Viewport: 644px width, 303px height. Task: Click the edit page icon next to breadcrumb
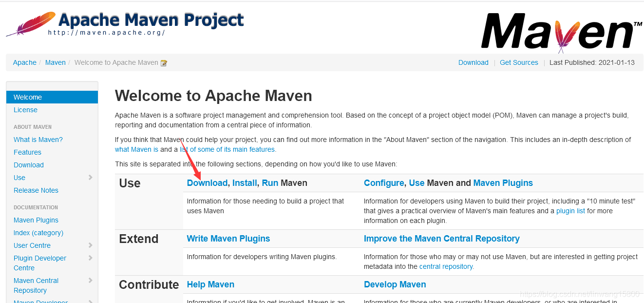coord(164,63)
